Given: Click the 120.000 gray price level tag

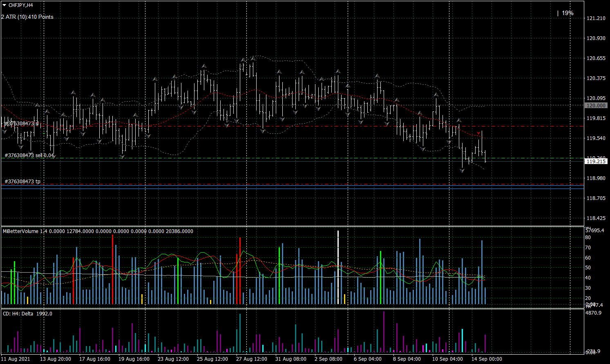Looking at the screenshot, I should tap(596, 105).
